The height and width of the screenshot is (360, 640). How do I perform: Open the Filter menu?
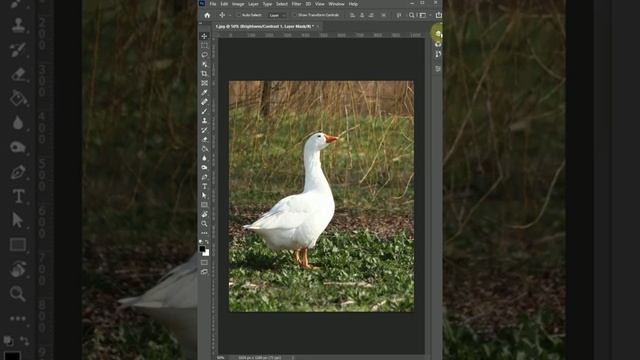pyautogui.click(x=296, y=4)
